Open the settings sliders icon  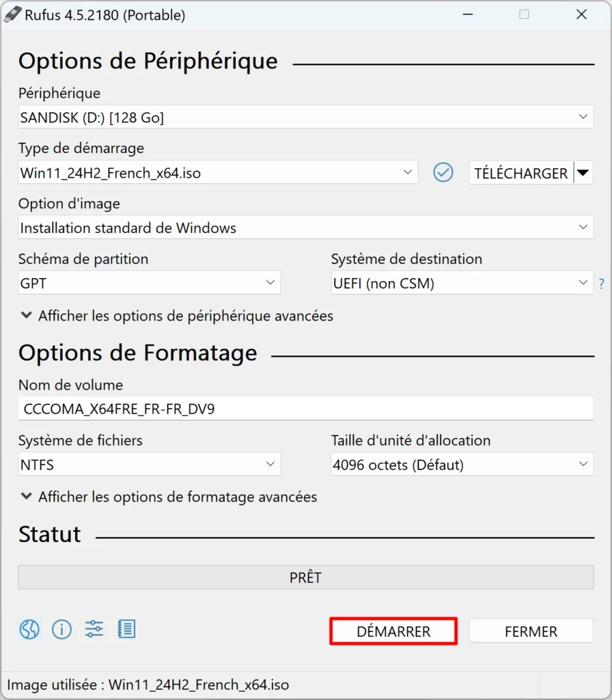pos(94,629)
